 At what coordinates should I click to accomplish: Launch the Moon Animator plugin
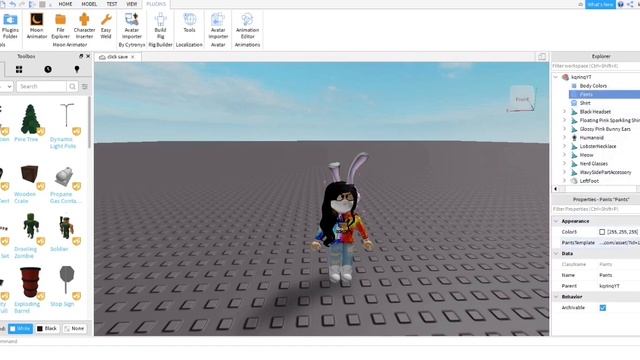point(36,25)
